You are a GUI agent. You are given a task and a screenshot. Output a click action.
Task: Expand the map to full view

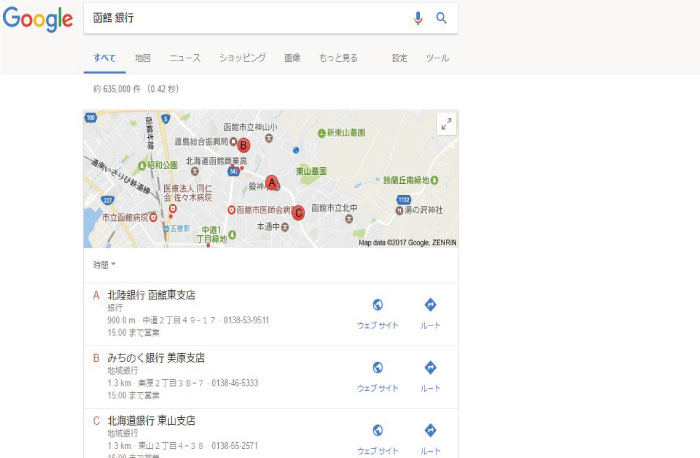(x=446, y=124)
